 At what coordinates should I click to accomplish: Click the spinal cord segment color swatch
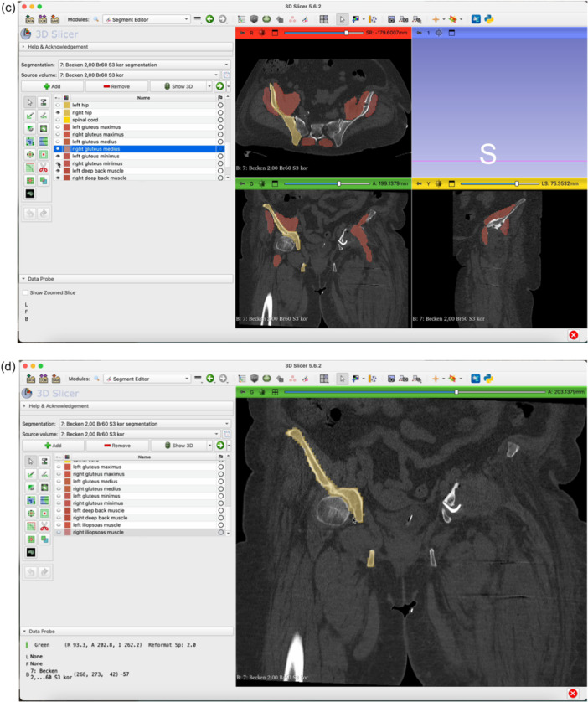[67, 120]
